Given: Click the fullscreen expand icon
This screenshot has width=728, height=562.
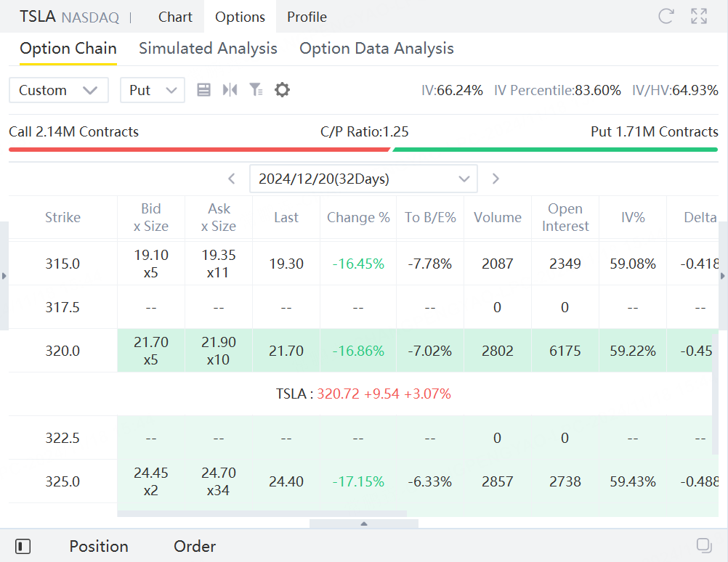Looking at the screenshot, I should pyautogui.click(x=699, y=17).
